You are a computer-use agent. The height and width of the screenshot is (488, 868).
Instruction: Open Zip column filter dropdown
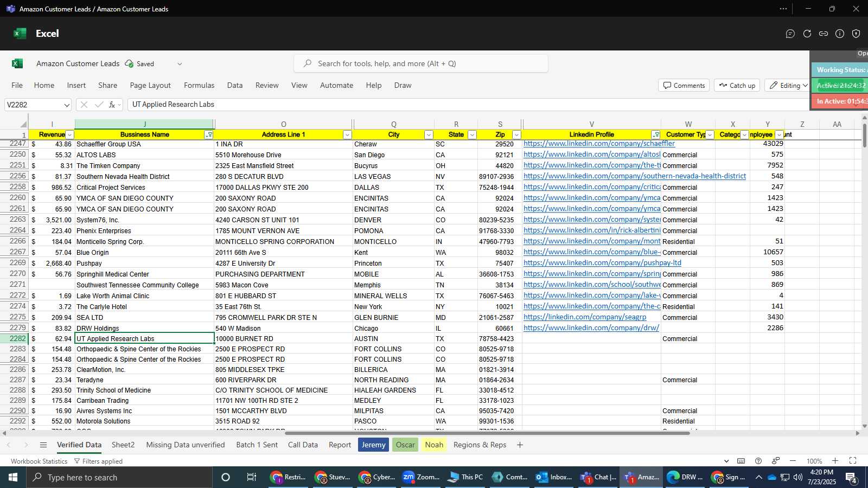516,135
